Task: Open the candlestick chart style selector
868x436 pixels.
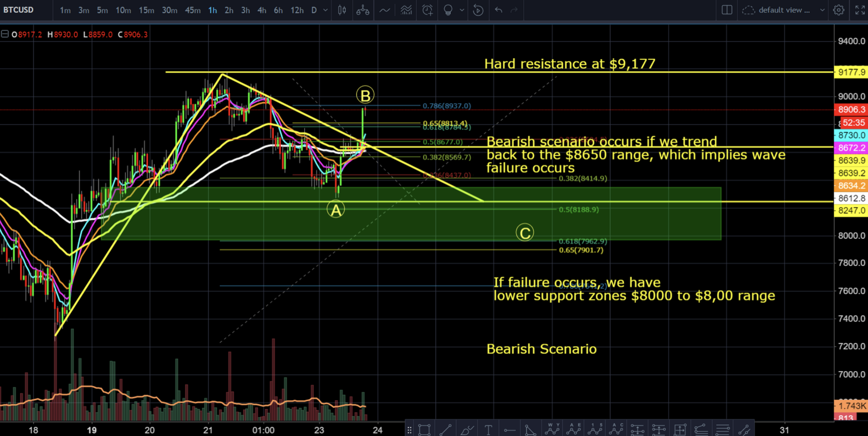Action: coord(342,10)
